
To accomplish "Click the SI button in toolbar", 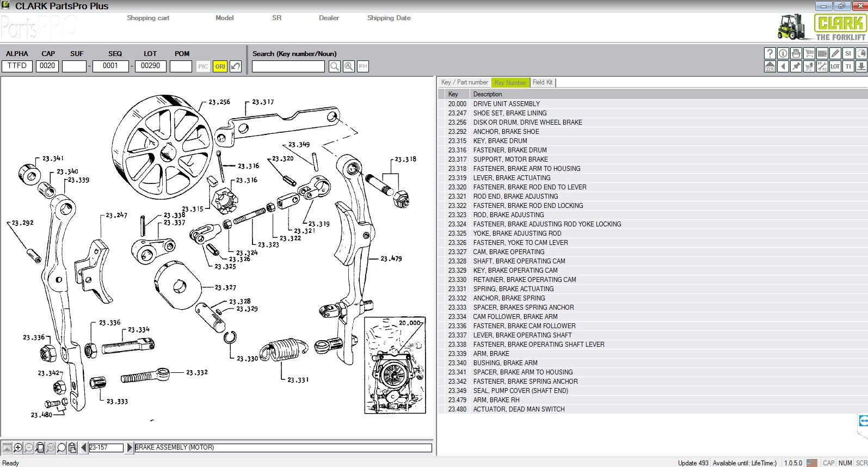I will click(x=848, y=53).
